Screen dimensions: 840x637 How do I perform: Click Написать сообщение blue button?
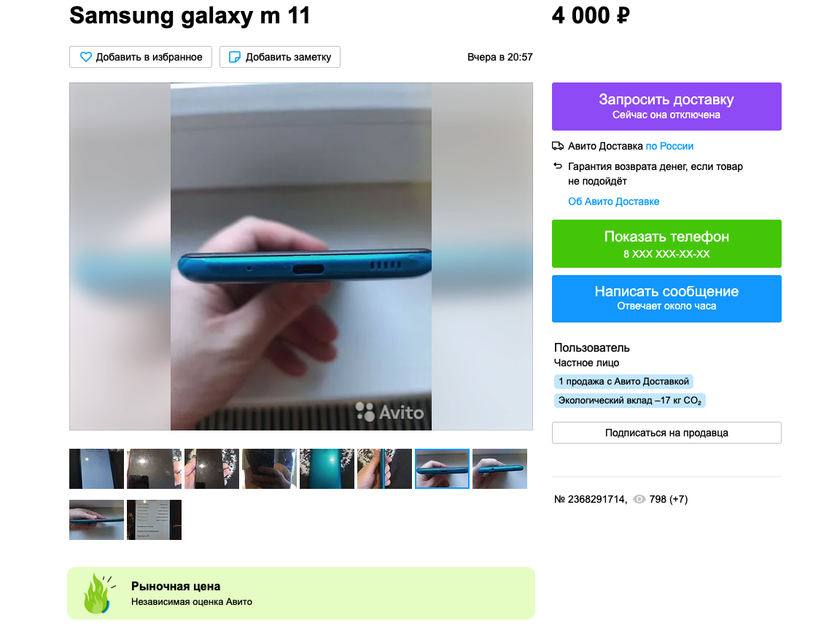pyautogui.click(x=666, y=298)
